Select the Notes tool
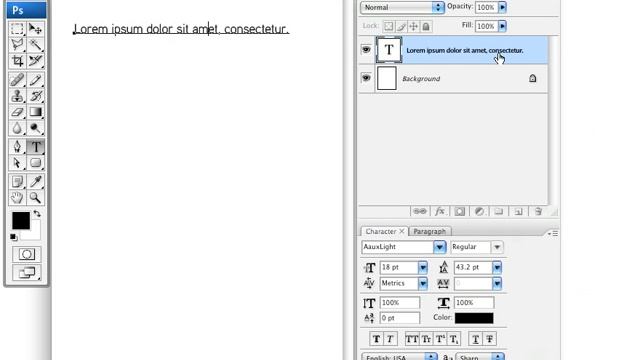 click(17, 181)
